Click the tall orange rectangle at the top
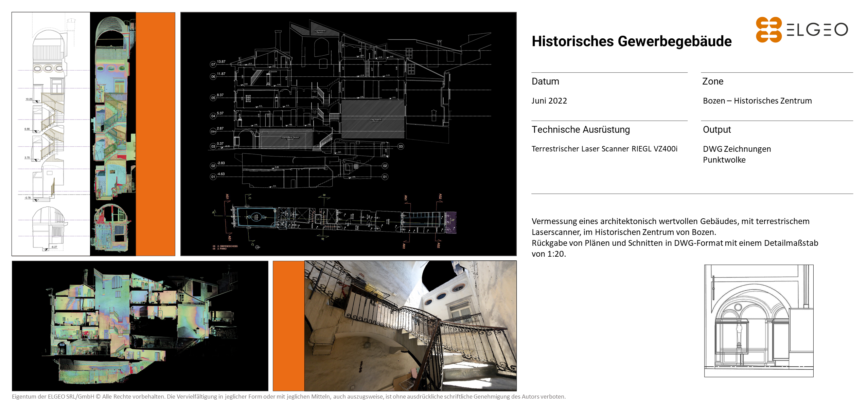Viewport: 868px width, 403px height. 155,134
